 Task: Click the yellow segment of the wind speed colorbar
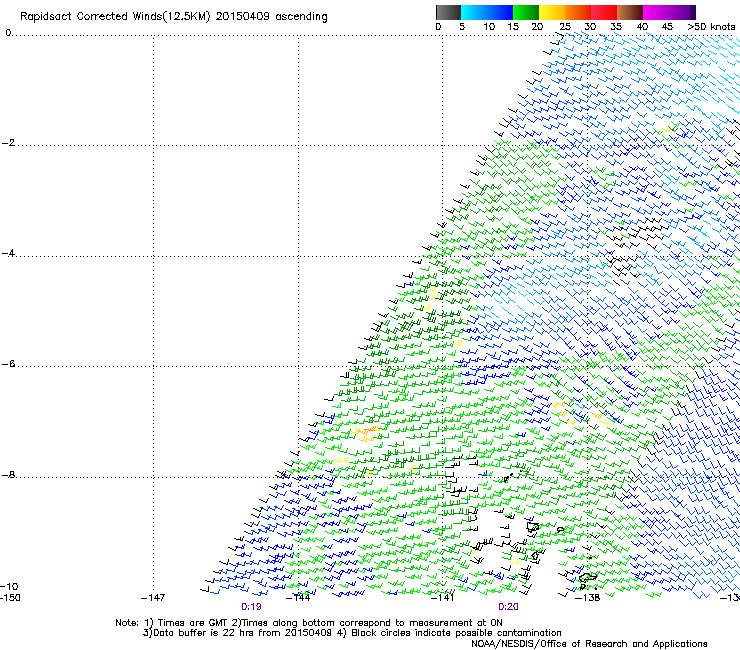[x=552, y=12]
